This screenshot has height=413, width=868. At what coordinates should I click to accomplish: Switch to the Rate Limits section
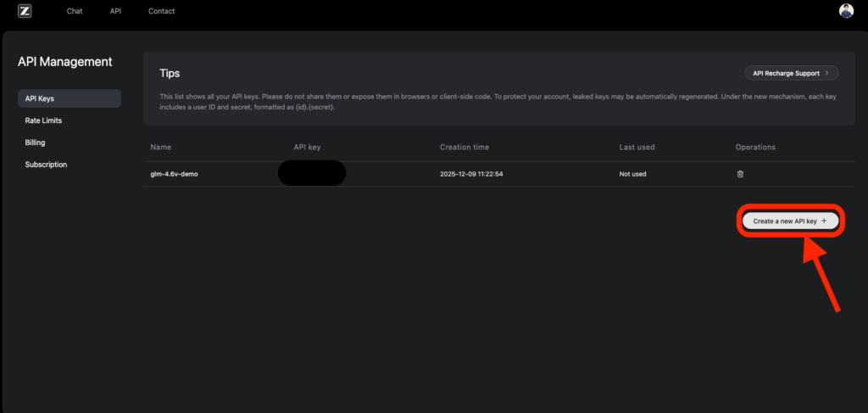pos(43,120)
